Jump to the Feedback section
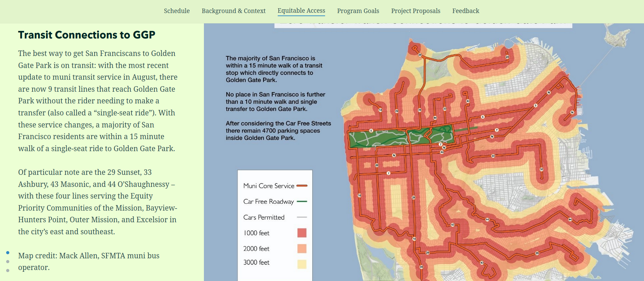The image size is (644, 281). coord(465,11)
